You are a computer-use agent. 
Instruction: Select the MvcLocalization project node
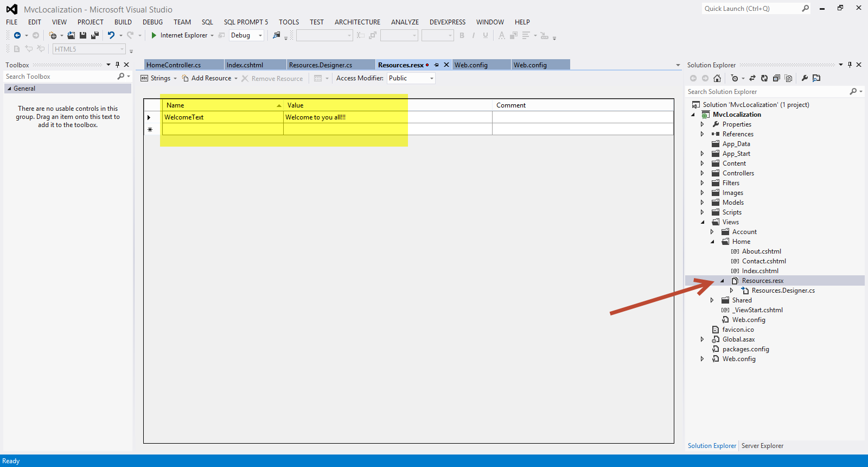737,115
